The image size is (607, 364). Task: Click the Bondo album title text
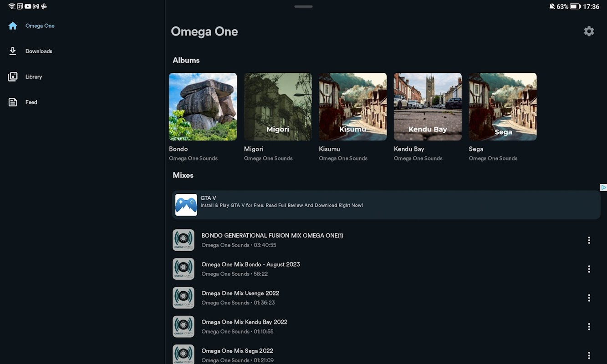point(179,149)
